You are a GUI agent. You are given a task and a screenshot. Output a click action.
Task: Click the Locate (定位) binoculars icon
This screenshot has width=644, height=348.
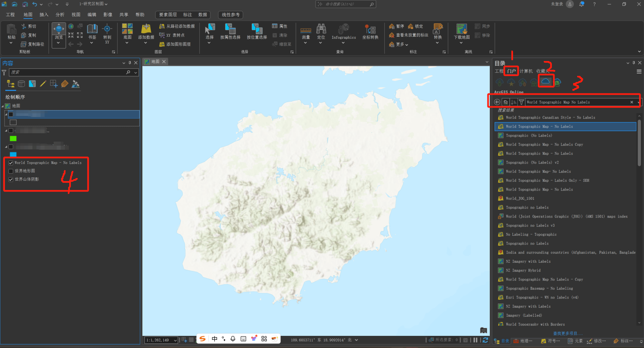click(x=321, y=29)
